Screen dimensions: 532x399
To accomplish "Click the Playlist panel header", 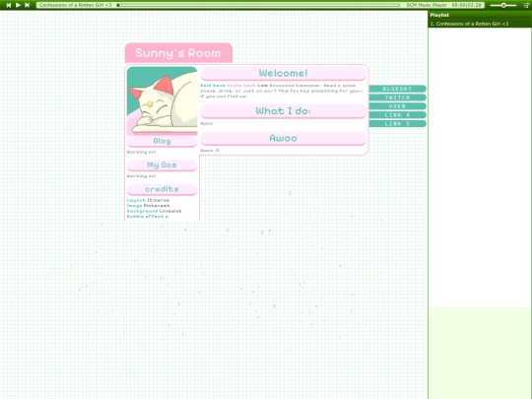I will [x=479, y=15].
